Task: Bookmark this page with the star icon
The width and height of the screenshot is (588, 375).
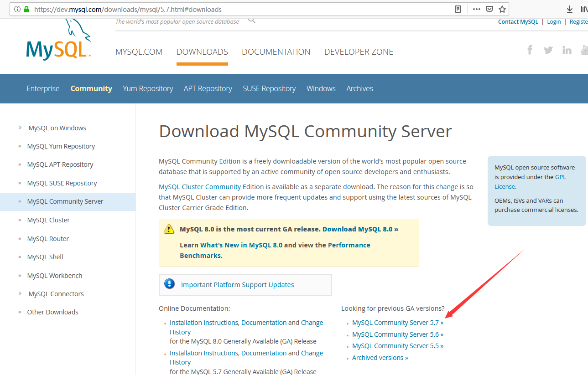Action: point(502,9)
